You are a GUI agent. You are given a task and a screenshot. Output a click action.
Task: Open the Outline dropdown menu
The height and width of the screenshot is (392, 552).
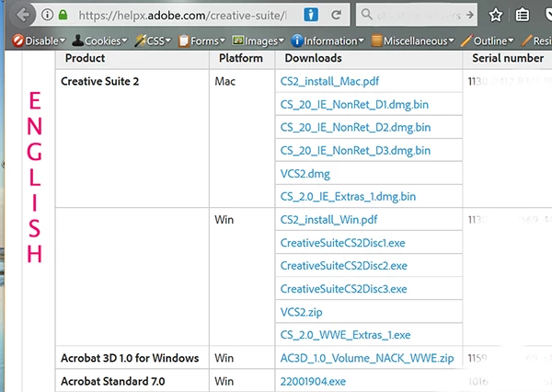(x=488, y=40)
